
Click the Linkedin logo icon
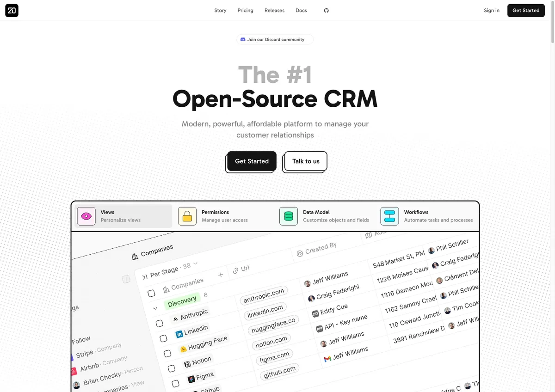(x=179, y=334)
